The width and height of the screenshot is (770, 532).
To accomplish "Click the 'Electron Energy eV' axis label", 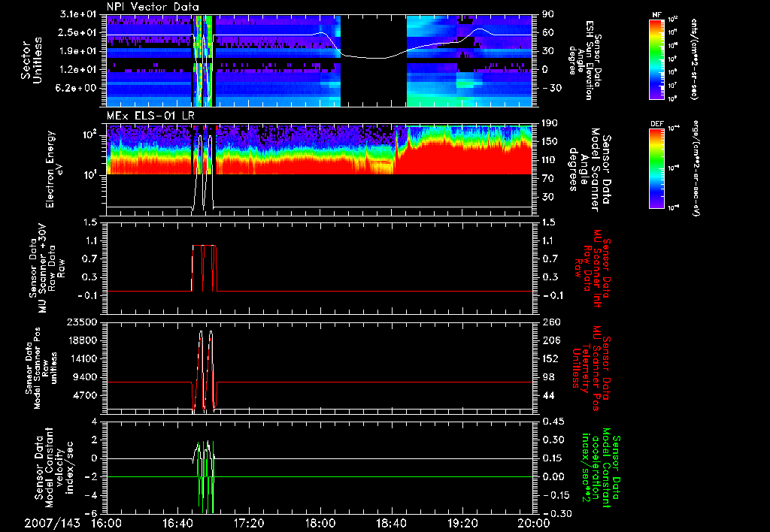I will 56,169.
